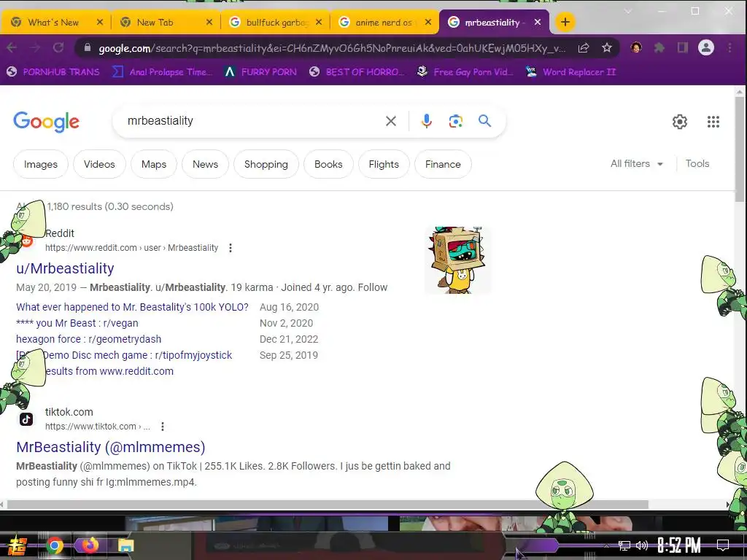Filter results by Maps
Image resolution: width=747 pixels, height=560 pixels.
coord(154,164)
